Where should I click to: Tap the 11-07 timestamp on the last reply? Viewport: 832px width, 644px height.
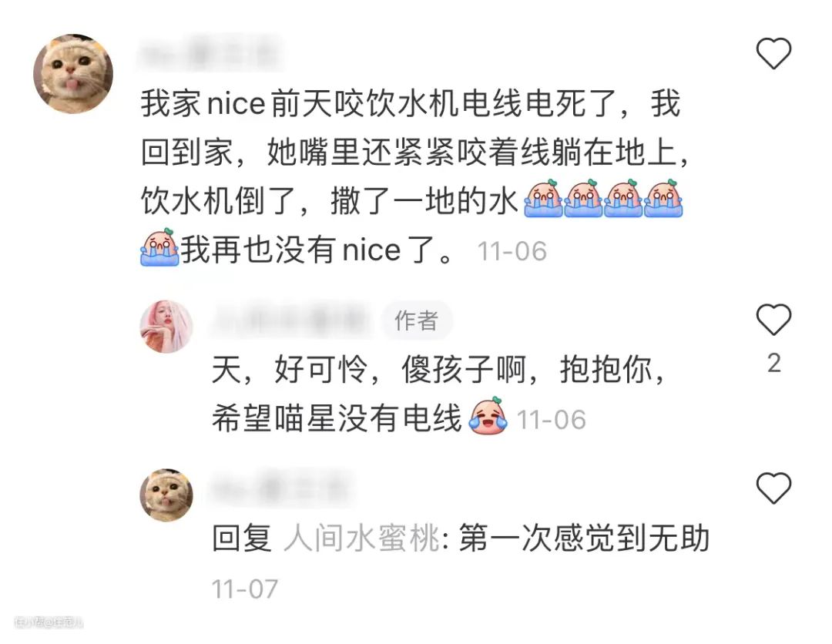[x=245, y=589]
